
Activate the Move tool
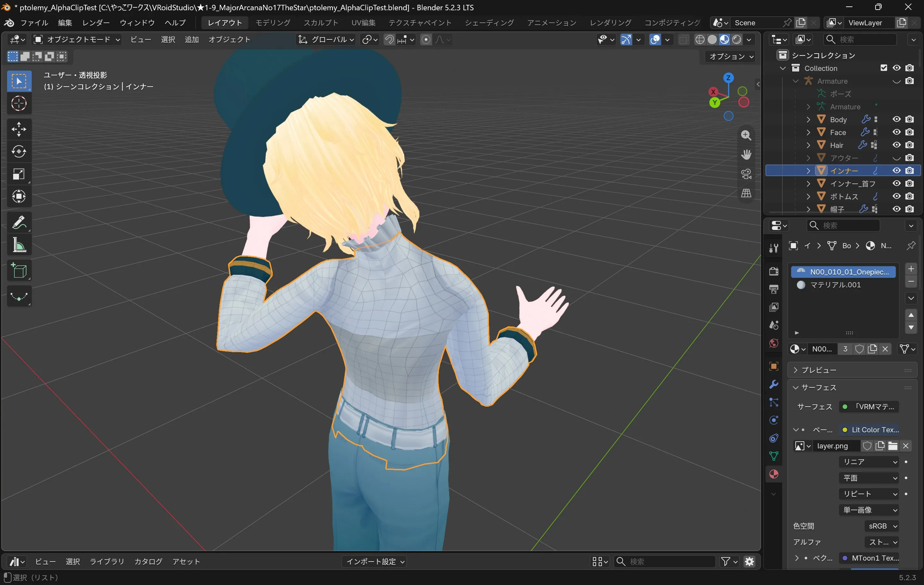(19, 129)
